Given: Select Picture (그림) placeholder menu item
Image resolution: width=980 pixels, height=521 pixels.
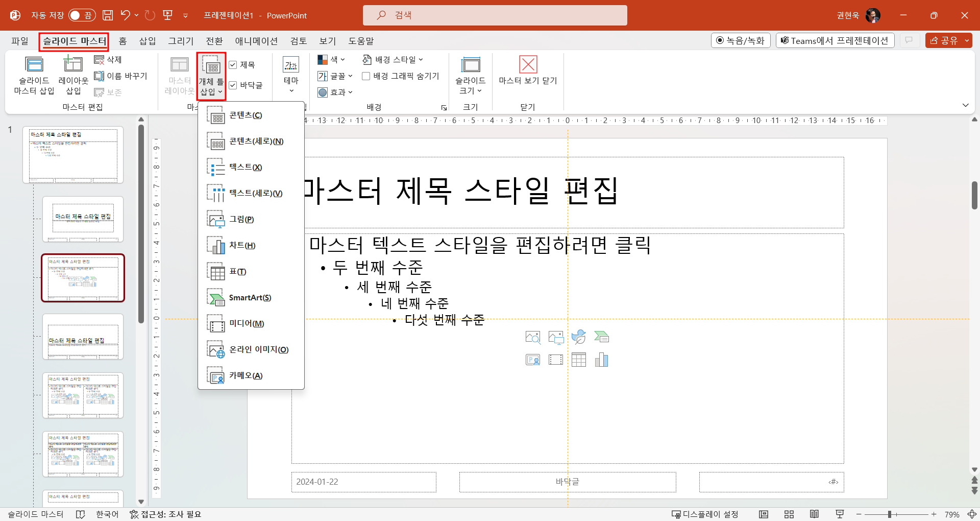Looking at the screenshot, I should pyautogui.click(x=251, y=220).
